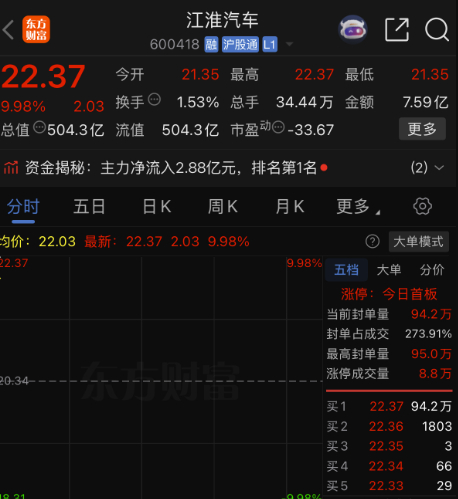Click 今开 21.35 value
The height and width of the screenshot is (499, 458).
[200, 75]
